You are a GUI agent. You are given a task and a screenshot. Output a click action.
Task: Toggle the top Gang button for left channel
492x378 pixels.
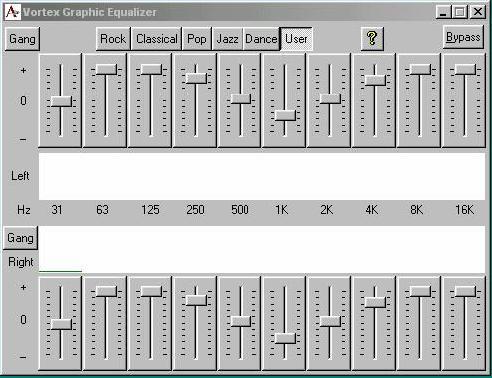(x=22, y=39)
